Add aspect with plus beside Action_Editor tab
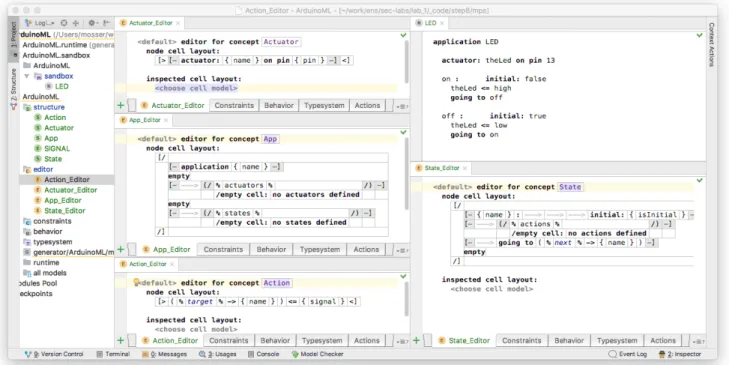This screenshot has height=365, width=729. (x=120, y=340)
